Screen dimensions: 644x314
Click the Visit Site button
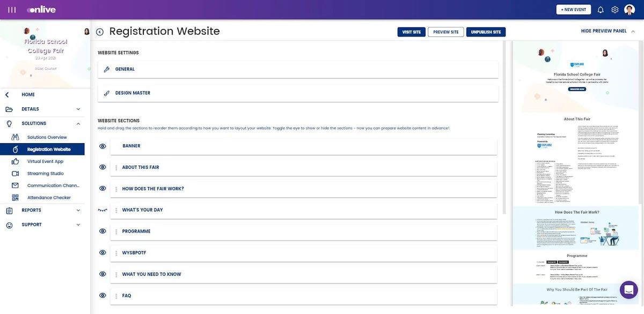click(411, 32)
